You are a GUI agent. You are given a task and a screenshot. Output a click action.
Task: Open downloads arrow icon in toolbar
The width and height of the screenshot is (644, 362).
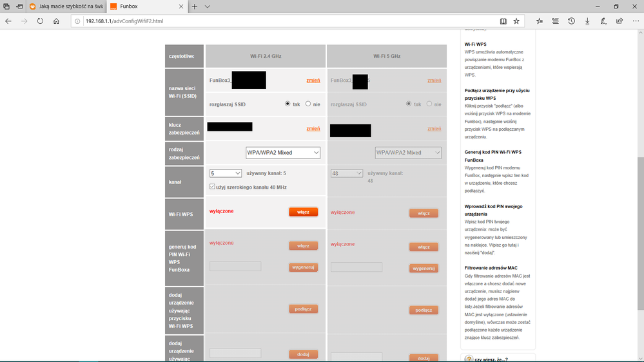click(587, 21)
